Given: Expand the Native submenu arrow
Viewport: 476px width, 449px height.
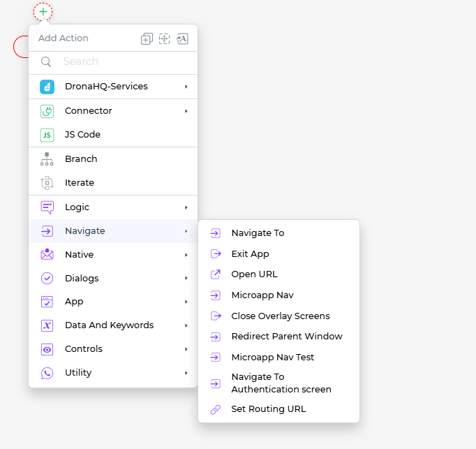Looking at the screenshot, I should click(186, 255).
